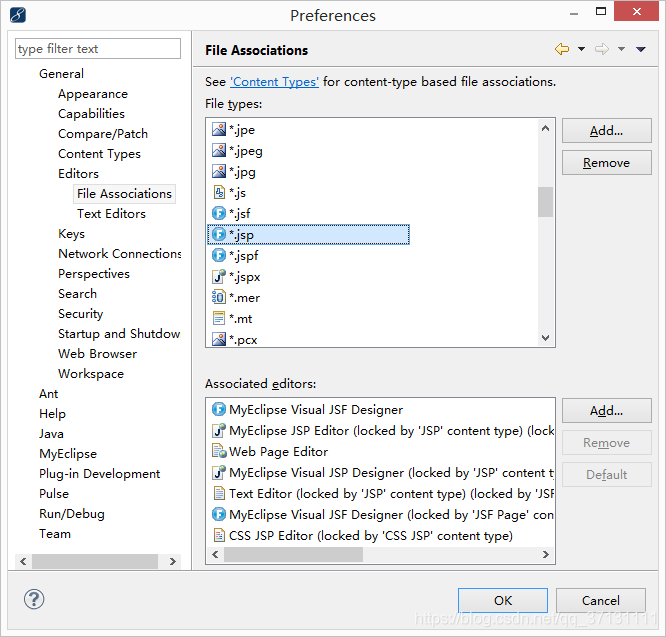Screen dimensions: 666x637
Task: Select Team in the preferences tree
Action: click(55, 534)
